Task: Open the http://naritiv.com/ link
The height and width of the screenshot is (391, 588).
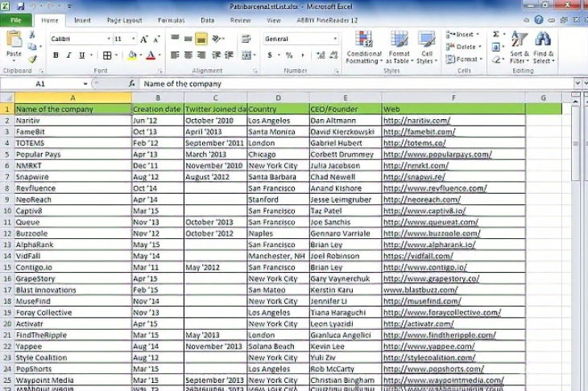Action: (x=416, y=121)
